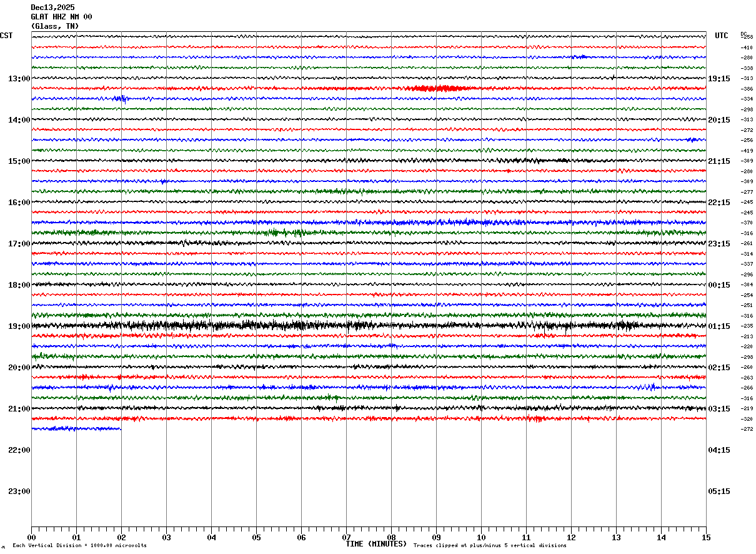
Task: Select minute 01 on the bottom axis
Action: (x=76, y=537)
